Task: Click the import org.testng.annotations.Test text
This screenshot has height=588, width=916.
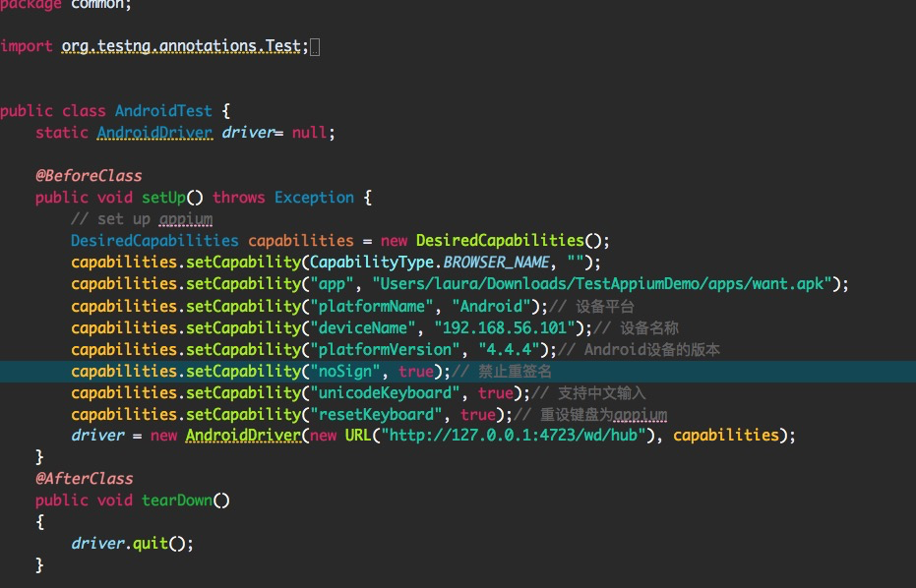Action: coord(154,46)
